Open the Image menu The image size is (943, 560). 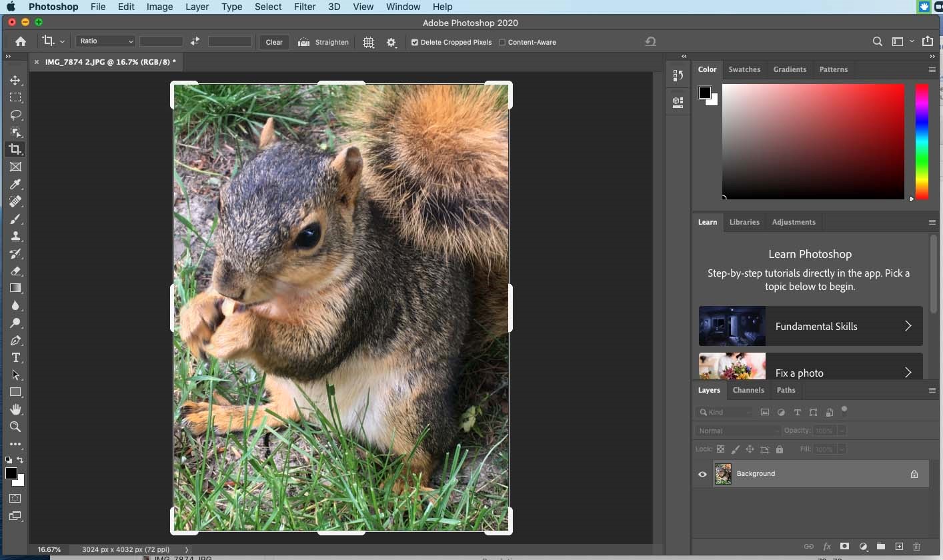click(x=159, y=7)
